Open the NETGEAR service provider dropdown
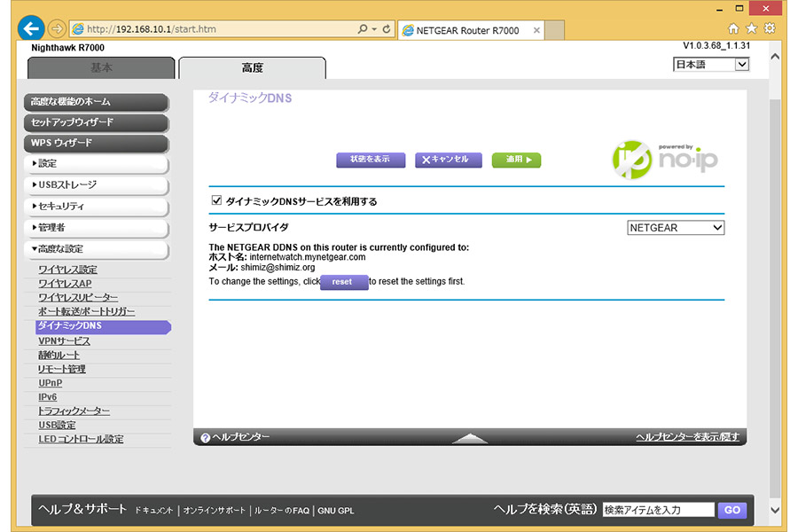Screen dimensions: 798x532 675,228
